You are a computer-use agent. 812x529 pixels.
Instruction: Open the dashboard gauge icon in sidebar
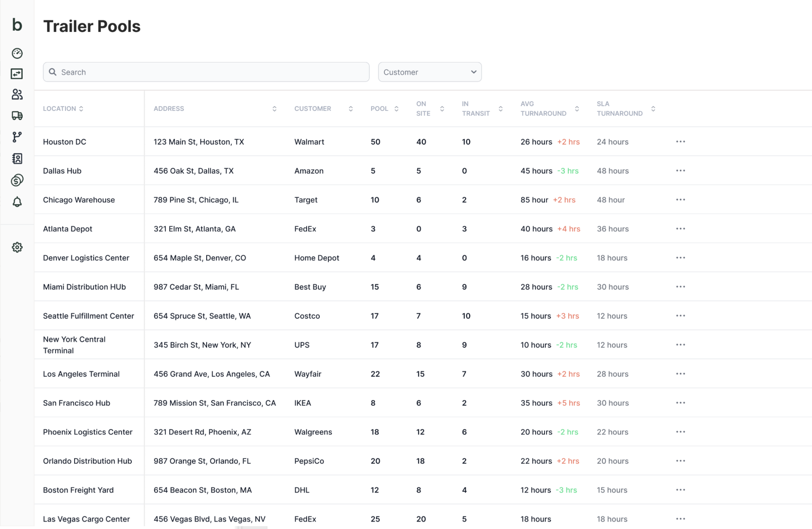tap(17, 53)
